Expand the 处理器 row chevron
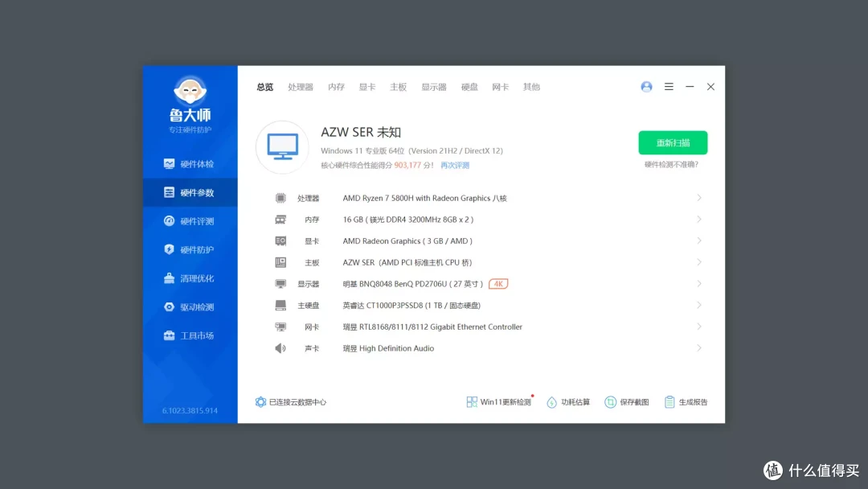The image size is (868, 489). pos(699,198)
